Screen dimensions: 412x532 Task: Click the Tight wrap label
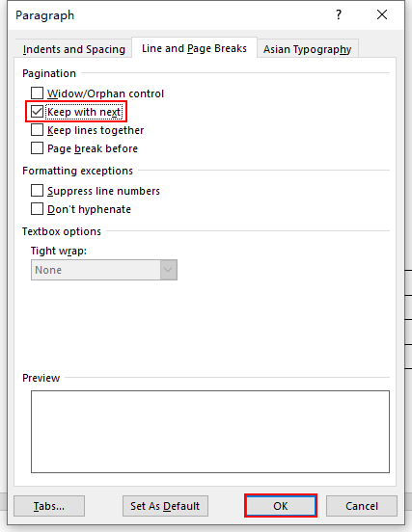coord(59,251)
